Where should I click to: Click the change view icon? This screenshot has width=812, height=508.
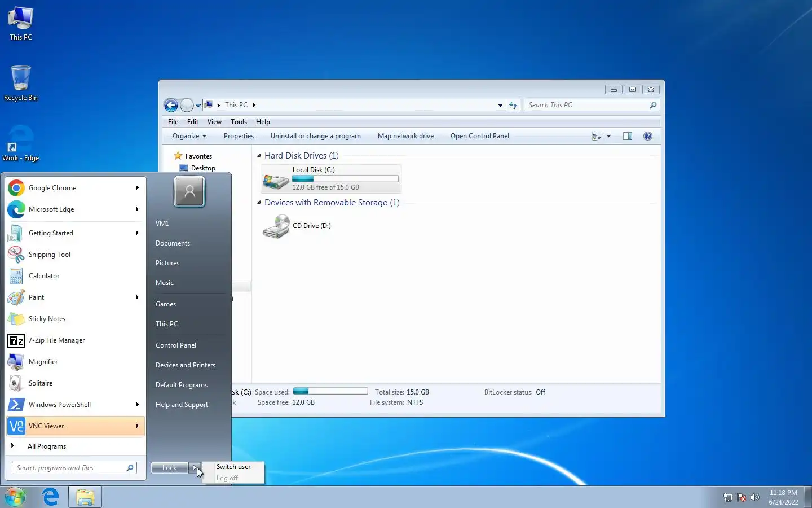point(597,136)
